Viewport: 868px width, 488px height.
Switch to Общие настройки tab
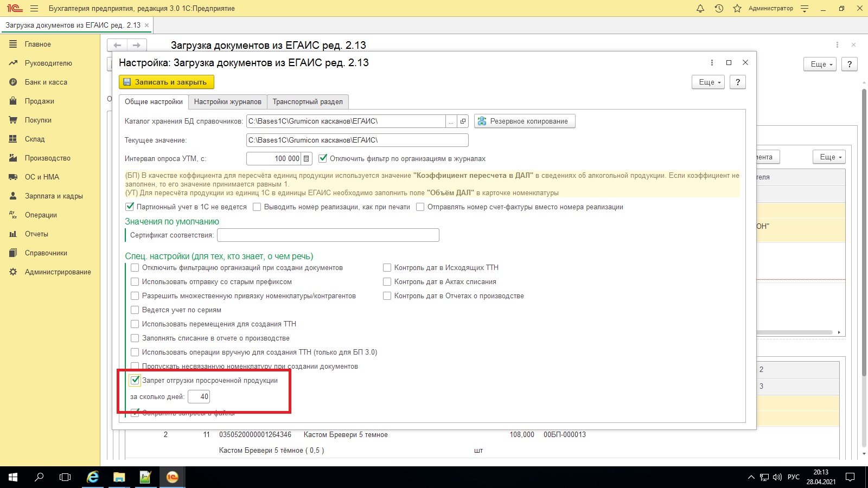pos(154,102)
